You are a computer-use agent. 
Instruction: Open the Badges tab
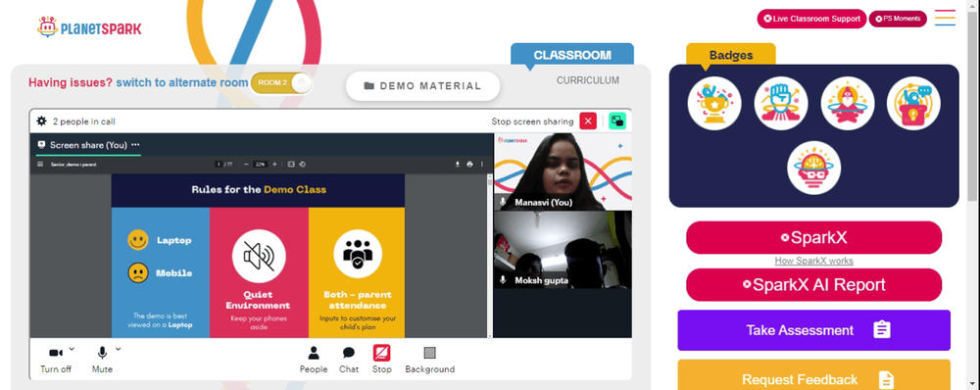point(731,54)
